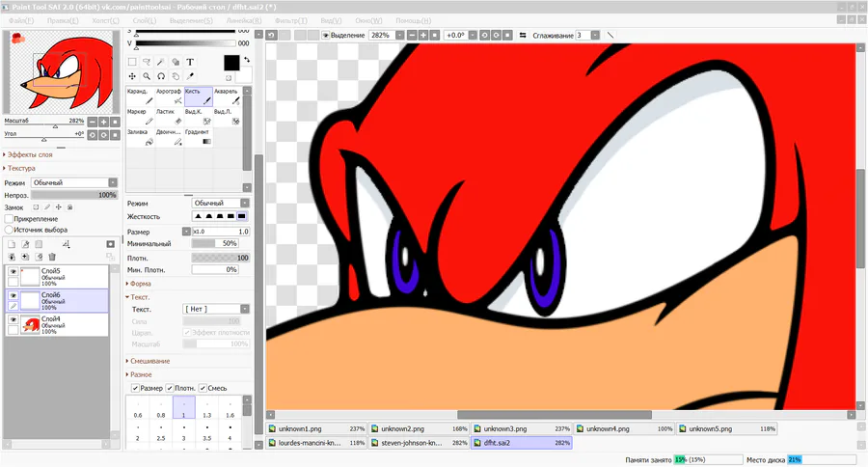Click the black foreground color swatch

(x=231, y=63)
